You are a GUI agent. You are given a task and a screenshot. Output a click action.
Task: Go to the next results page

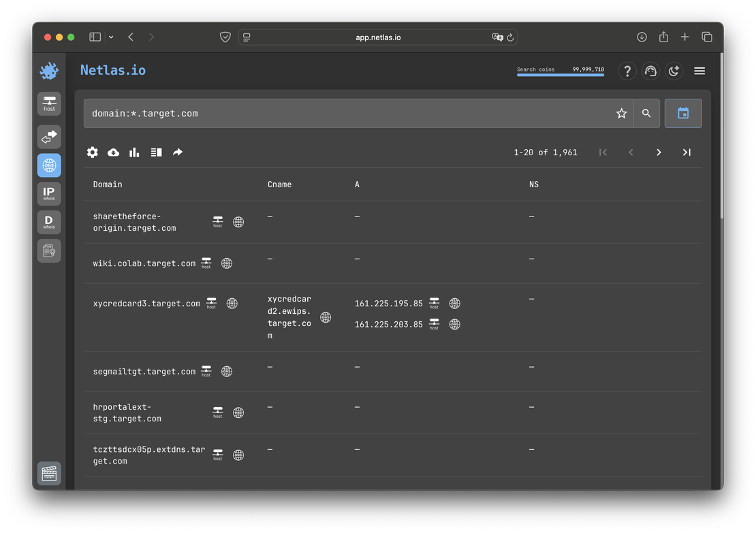click(659, 152)
